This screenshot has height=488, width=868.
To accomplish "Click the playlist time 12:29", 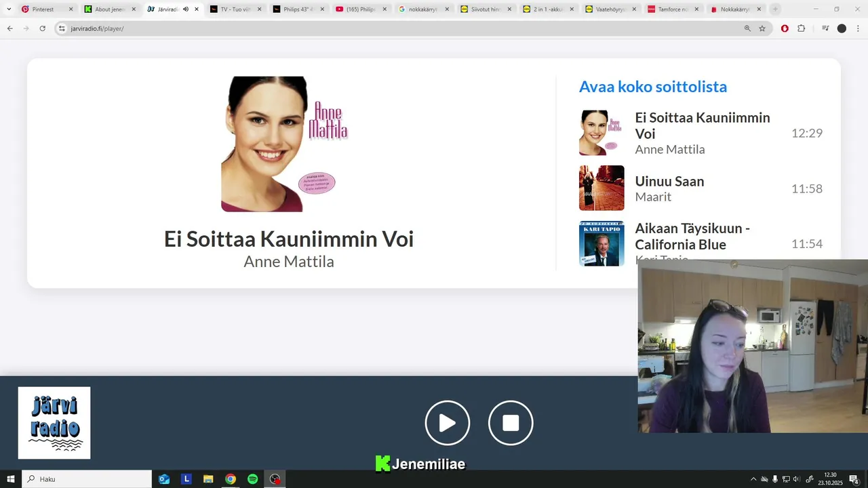I will (x=807, y=133).
